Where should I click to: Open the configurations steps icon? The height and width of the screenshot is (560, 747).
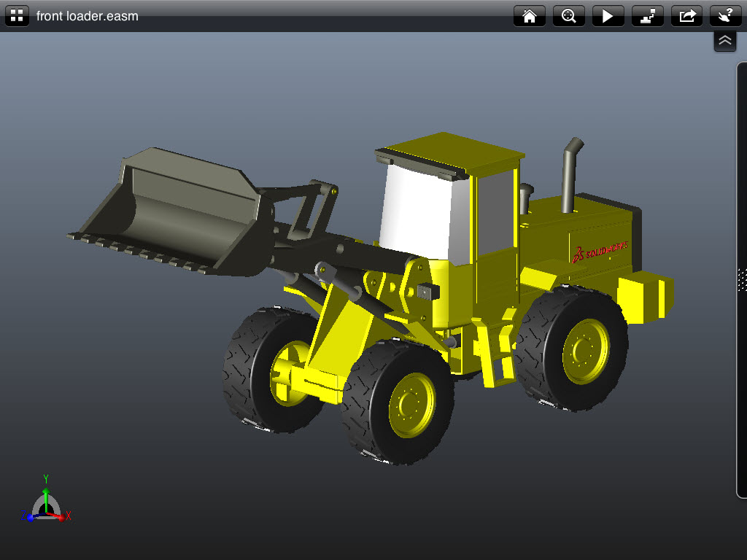(648, 16)
